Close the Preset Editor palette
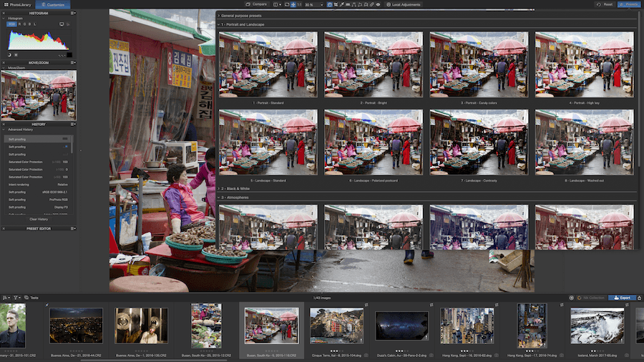The image size is (644, 362). (x=4, y=229)
